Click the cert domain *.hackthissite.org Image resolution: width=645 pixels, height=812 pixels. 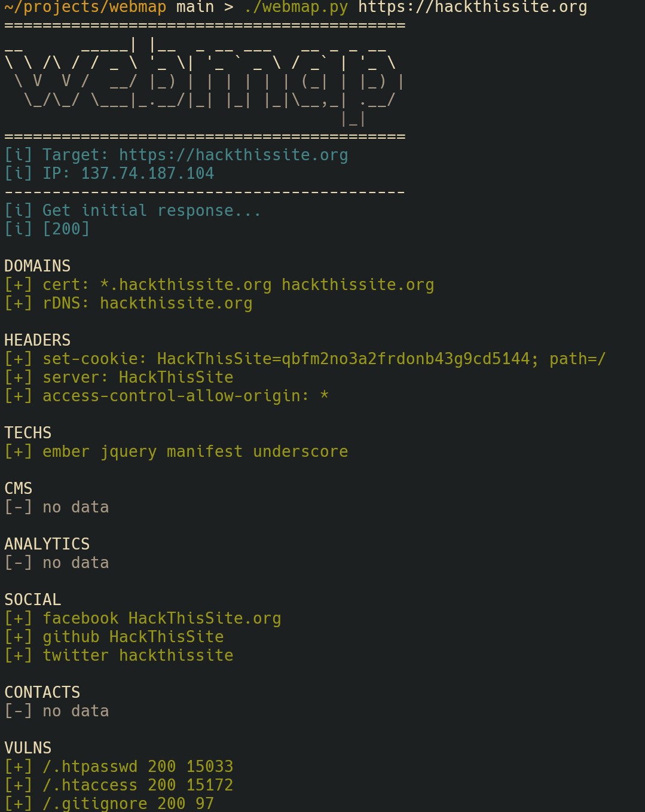[185, 285]
